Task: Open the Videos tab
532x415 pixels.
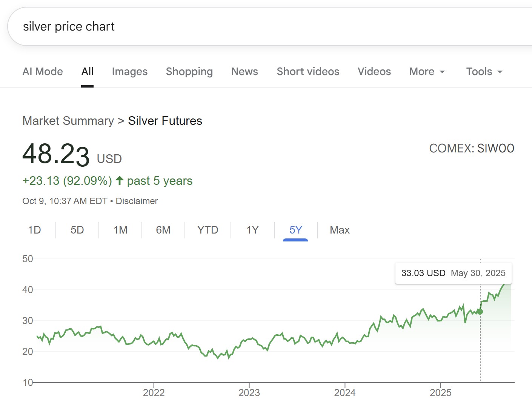Action: pyautogui.click(x=374, y=72)
